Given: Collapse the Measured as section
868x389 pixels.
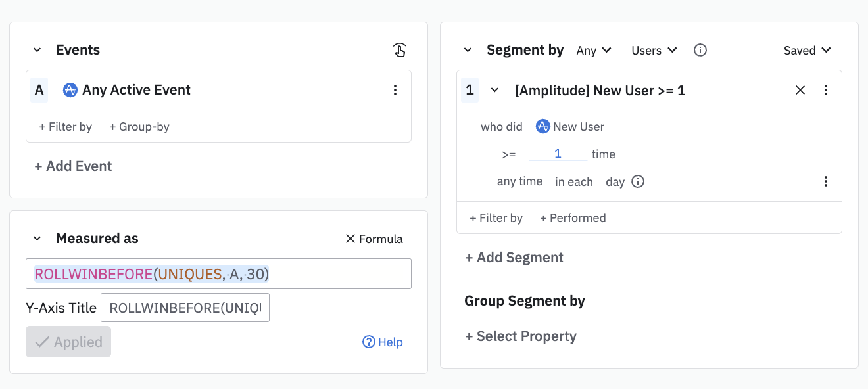Looking at the screenshot, I should 37,239.
